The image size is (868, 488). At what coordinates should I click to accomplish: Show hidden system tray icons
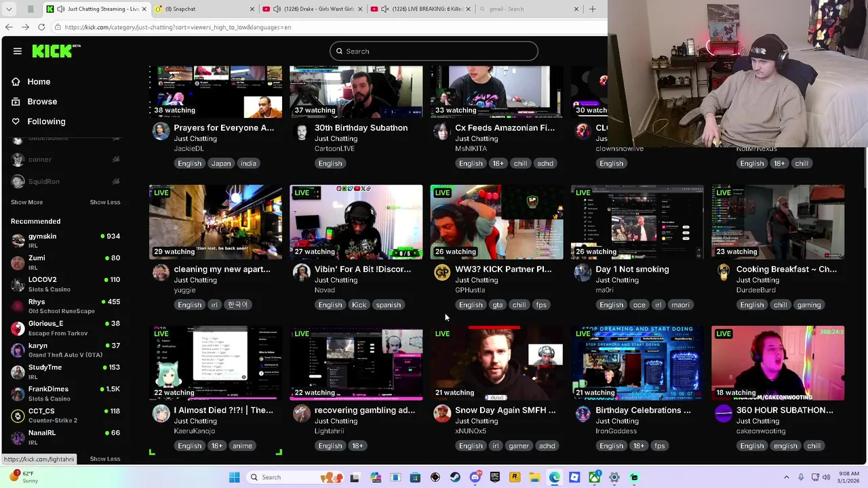click(787, 477)
